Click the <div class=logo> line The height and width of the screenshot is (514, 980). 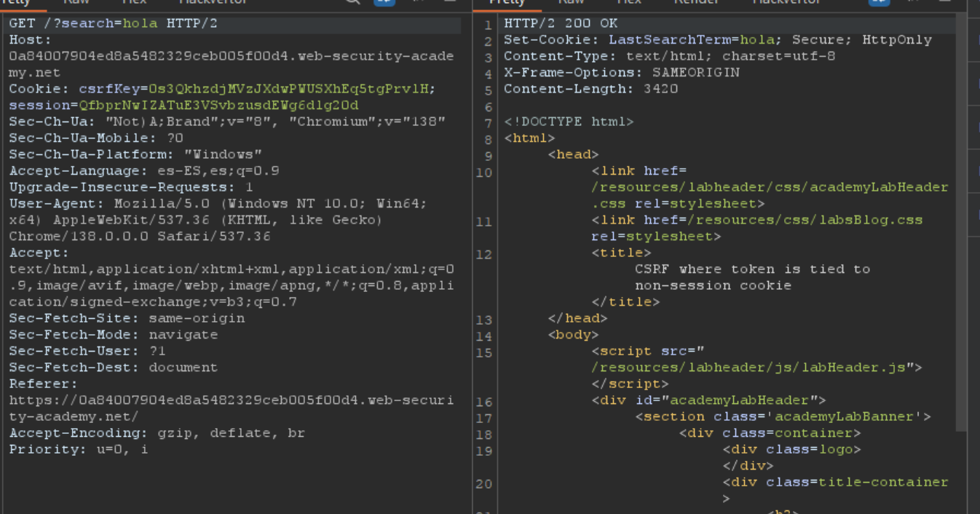pos(792,449)
